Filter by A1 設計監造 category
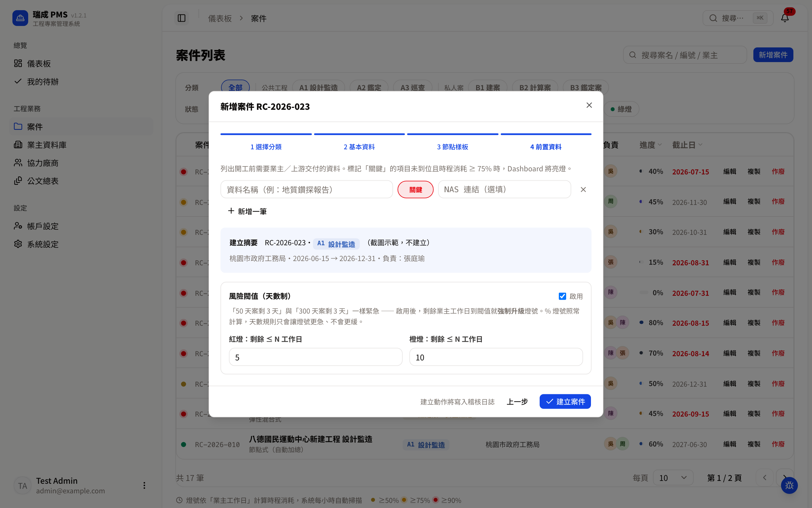The image size is (812, 508). click(x=318, y=87)
